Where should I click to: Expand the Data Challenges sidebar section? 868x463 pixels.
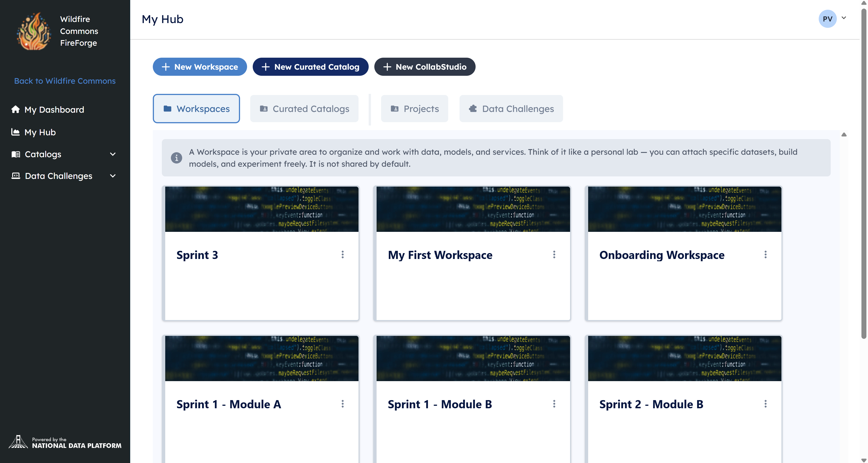113,176
